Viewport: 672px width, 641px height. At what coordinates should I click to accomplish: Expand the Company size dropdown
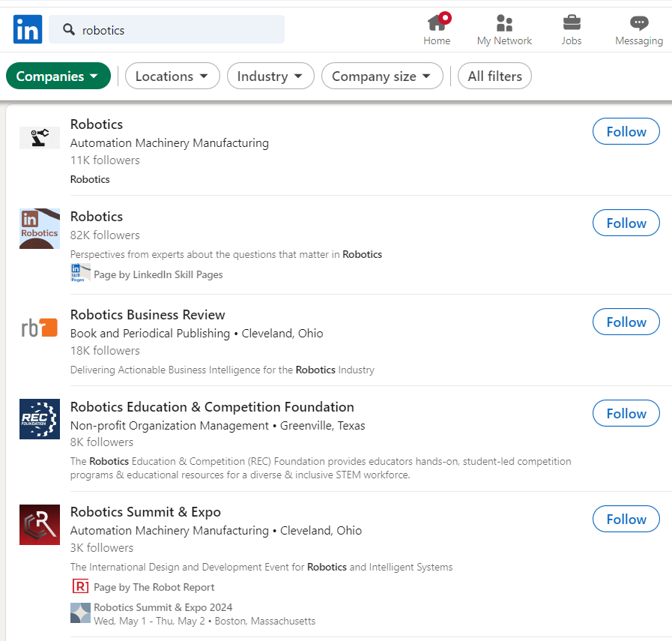(382, 76)
